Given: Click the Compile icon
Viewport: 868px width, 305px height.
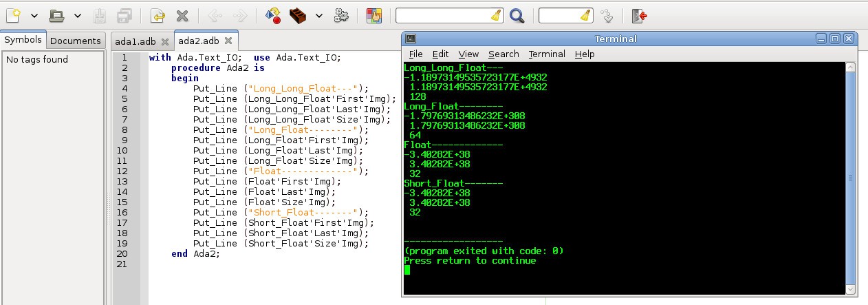Looking at the screenshot, I should pyautogui.click(x=272, y=14).
